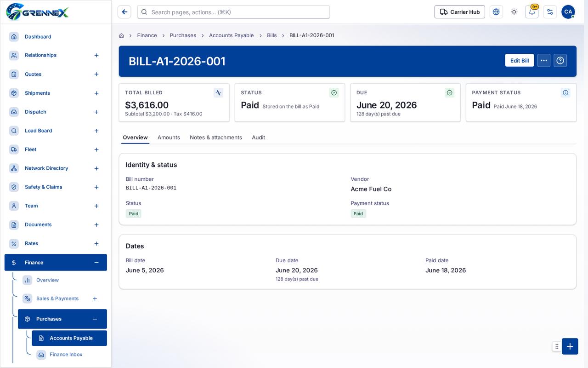
Task: Click the Purchases breadcrumb link
Action: point(183,35)
